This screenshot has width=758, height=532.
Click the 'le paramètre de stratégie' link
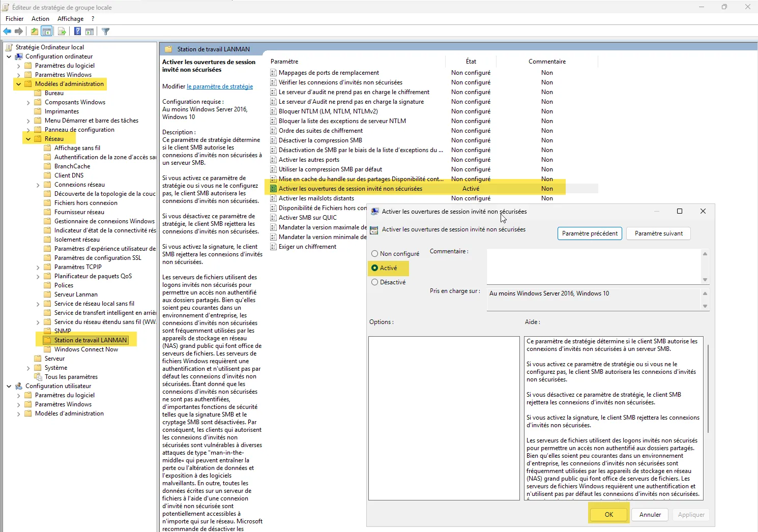tap(220, 86)
